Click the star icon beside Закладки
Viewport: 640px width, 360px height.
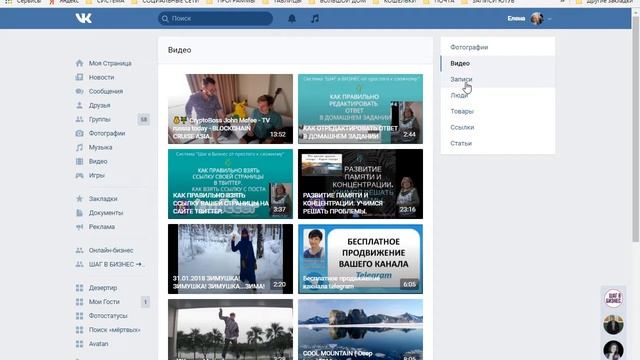click(x=79, y=199)
